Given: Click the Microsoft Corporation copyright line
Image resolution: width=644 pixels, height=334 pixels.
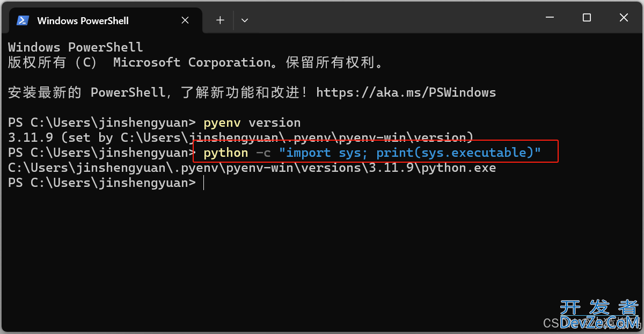Looking at the screenshot, I should point(196,62).
